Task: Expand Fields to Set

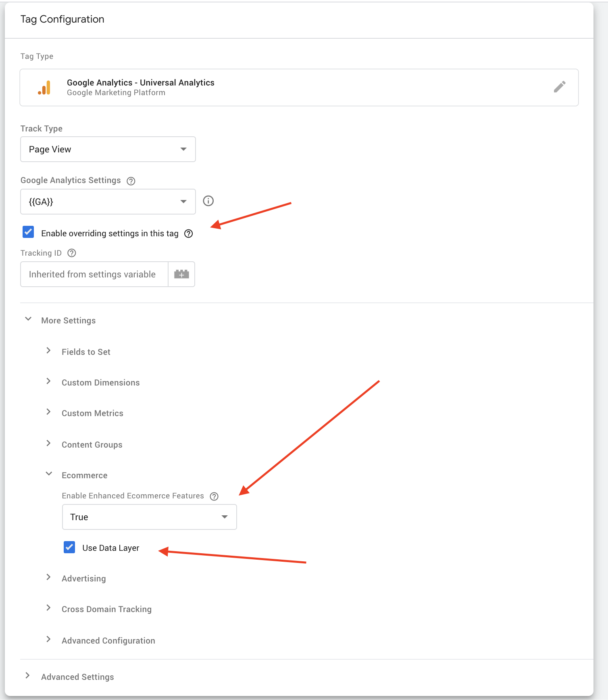Action: (78, 352)
